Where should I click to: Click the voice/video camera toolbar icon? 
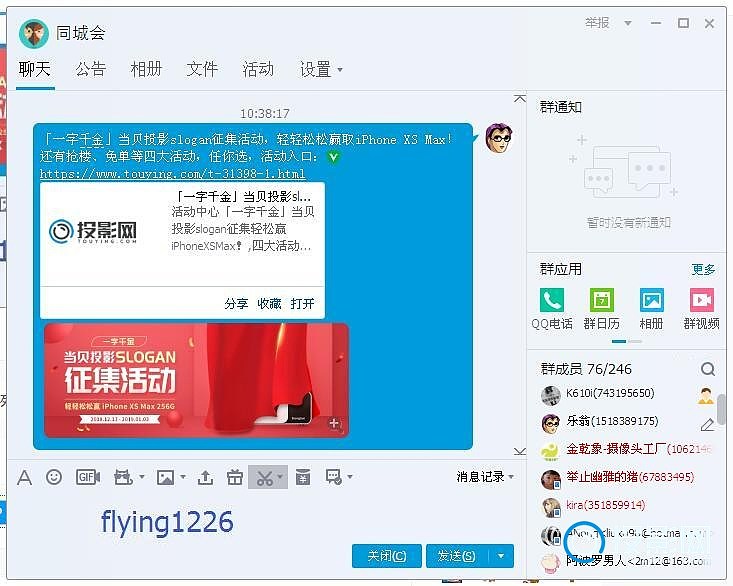point(123,477)
